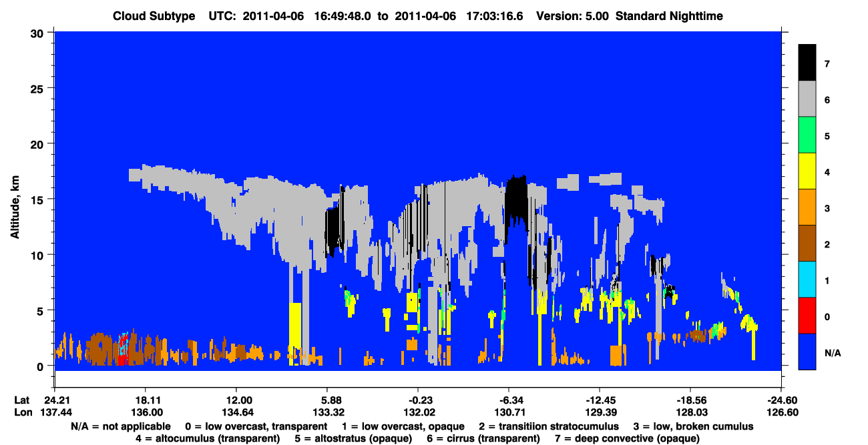Click latitude value '-6.34'
The image size is (868, 445).
click(509, 400)
